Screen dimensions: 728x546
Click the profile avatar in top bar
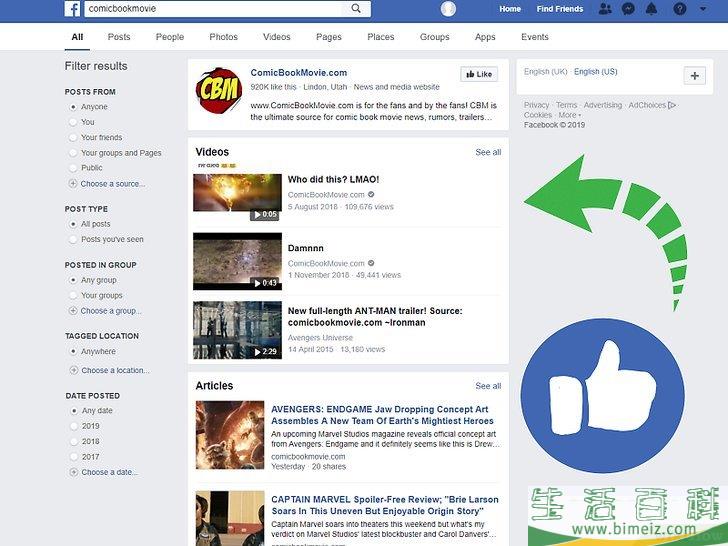point(448,9)
